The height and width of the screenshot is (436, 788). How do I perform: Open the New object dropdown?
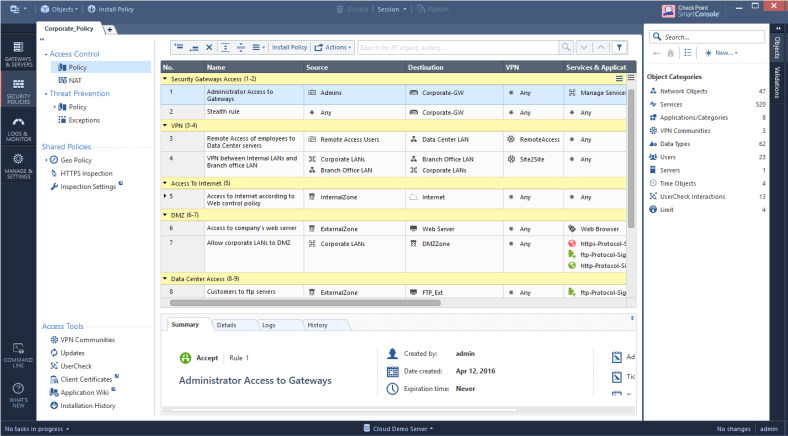click(x=722, y=52)
